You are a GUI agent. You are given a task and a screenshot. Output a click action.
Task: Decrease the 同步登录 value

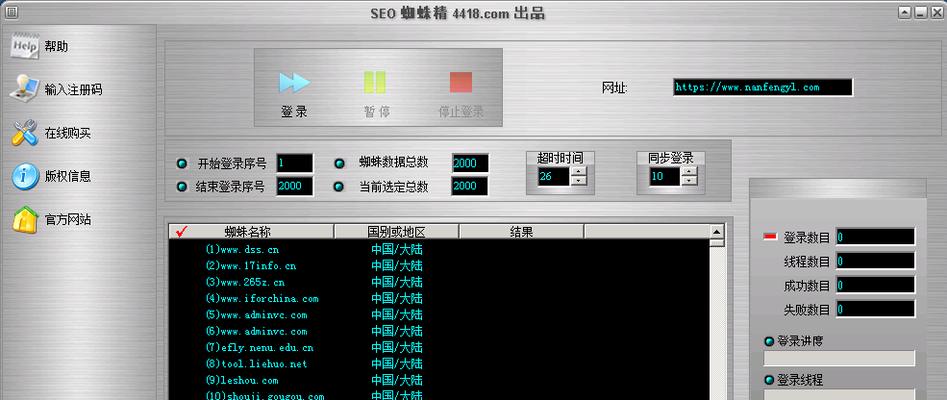click(x=689, y=181)
